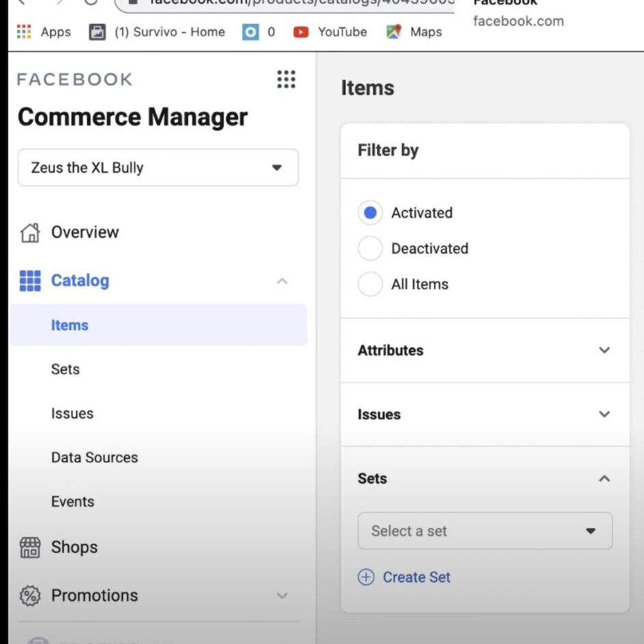Expand the Promotions section chevron
Viewport: 644px width, 644px height.
282,595
